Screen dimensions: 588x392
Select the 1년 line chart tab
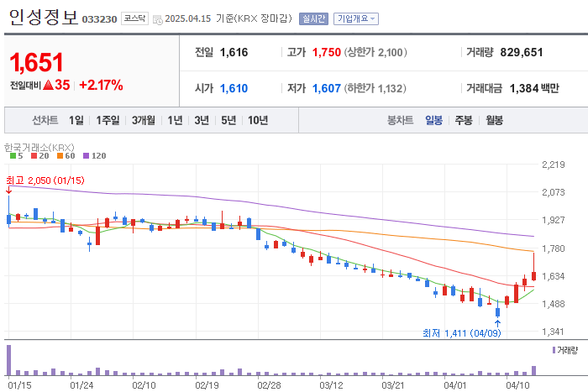click(175, 120)
